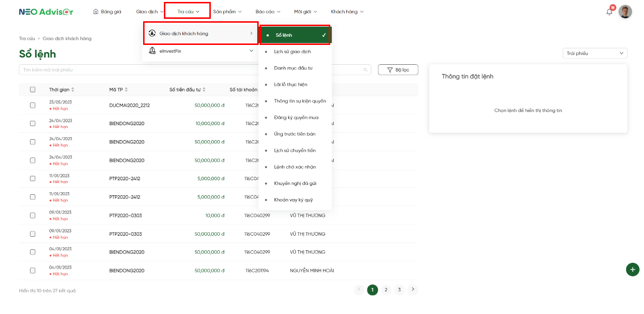Select Lịch sử giao dịch menu item
The width and height of the screenshot is (644, 314).
pyautogui.click(x=292, y=52)
